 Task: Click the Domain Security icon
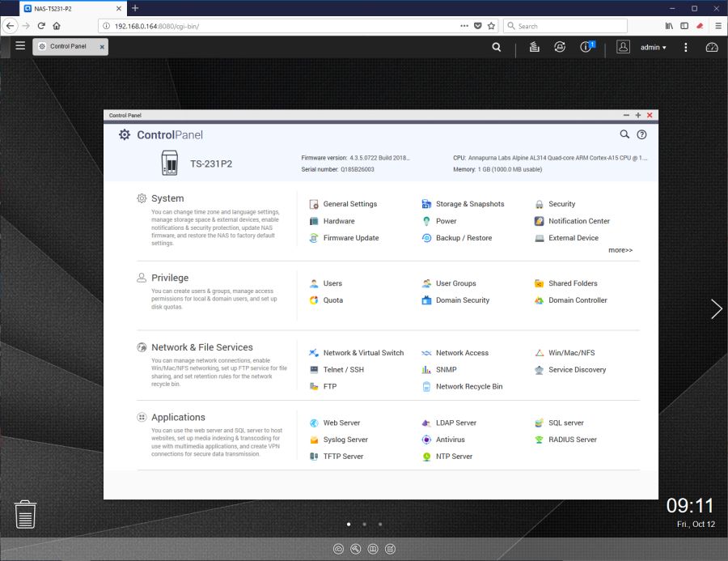[426, 300]
